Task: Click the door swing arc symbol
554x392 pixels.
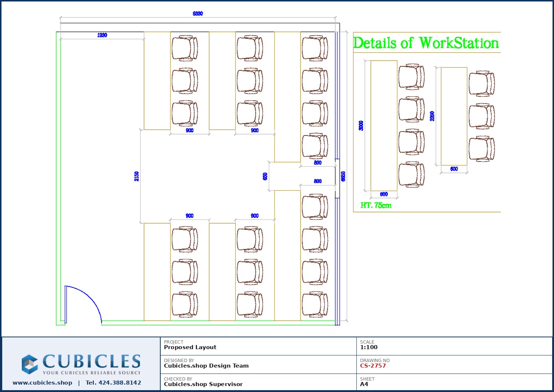Action: click(x=83, y=304)
